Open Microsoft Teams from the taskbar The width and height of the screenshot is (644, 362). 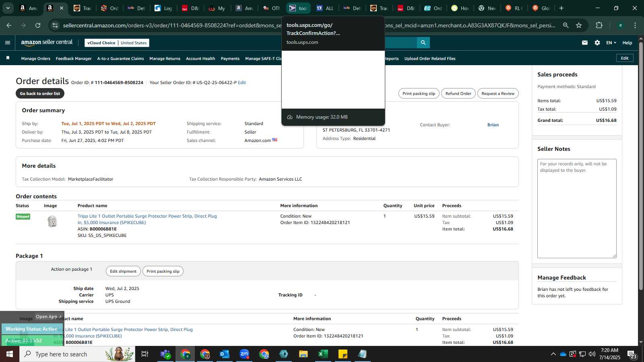(165, 354)
